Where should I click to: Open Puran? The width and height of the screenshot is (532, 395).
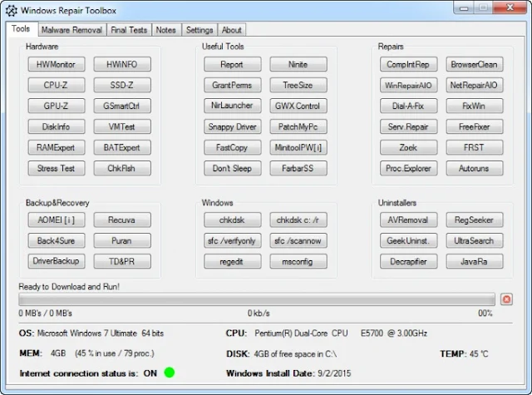point(122,240)
